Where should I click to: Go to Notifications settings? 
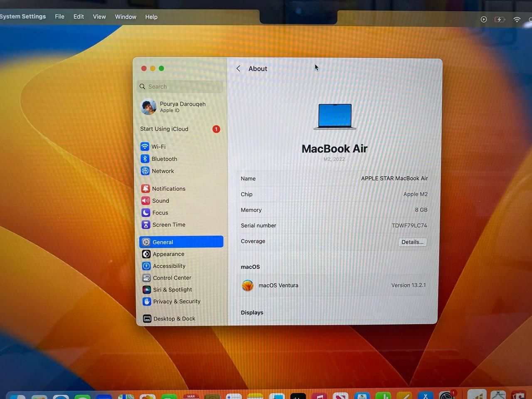pyautogui.click(x=168, y=189)
